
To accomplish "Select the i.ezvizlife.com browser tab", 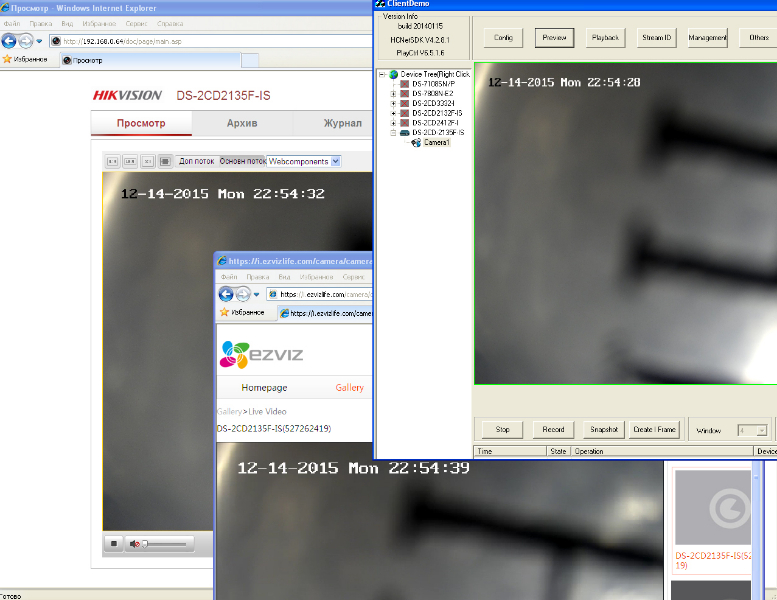I will tap(325, 313).
